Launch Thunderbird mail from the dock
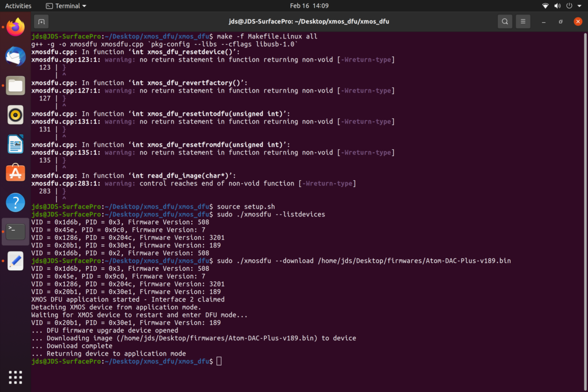 click(x=15, y=56)
